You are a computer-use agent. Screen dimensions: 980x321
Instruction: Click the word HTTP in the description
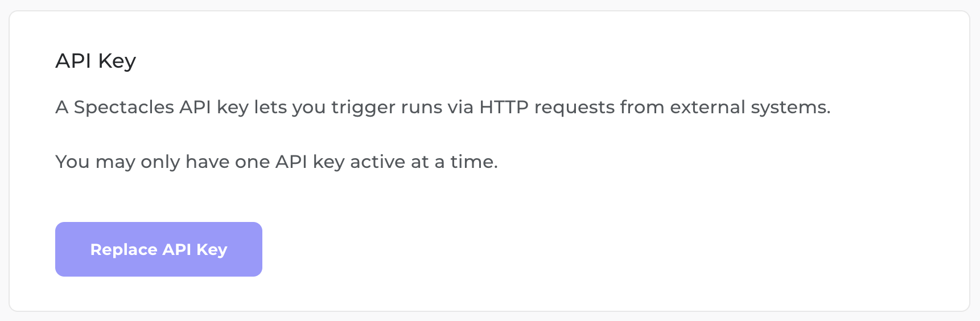[x=504, y=107]
